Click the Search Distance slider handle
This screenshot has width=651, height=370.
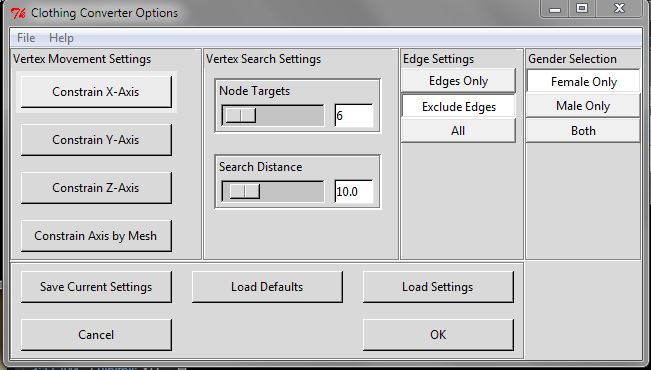coord(245,191)
